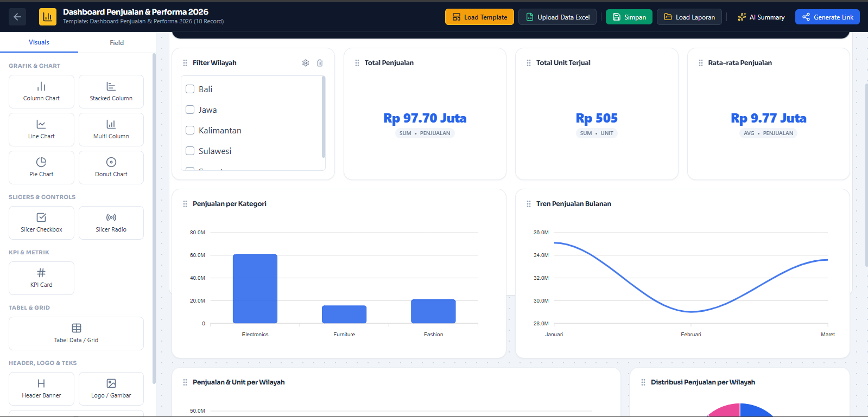This screenshot has width=868, height=417.
Task: Click the left sidebar scrollbar
Action: (154, 218)
